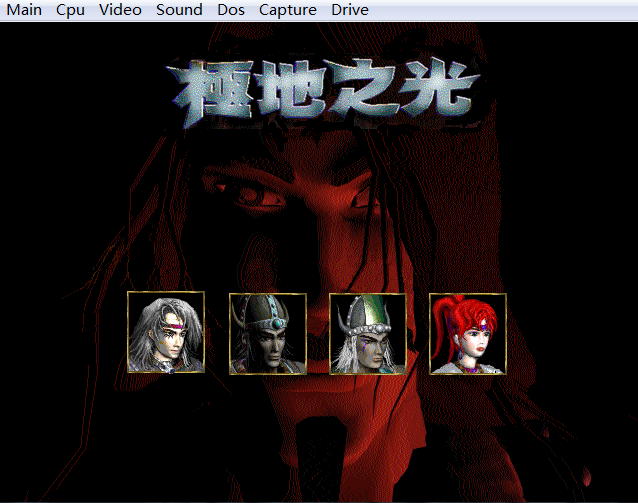Open the Sound menu
Screen dimensions: 638x503
[179, 10]
